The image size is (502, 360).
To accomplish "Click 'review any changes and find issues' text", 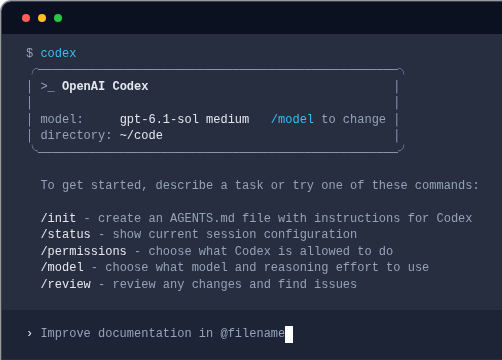I will pos(235,284).
